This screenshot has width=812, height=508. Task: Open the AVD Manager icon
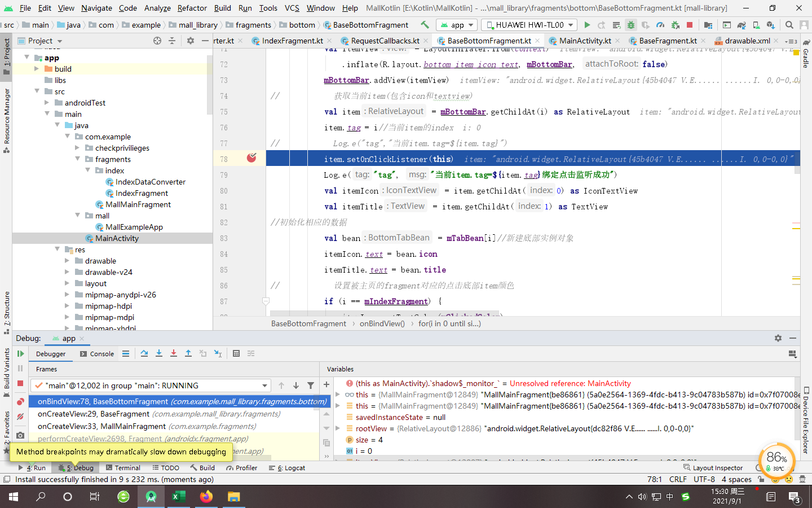point(756,25)
